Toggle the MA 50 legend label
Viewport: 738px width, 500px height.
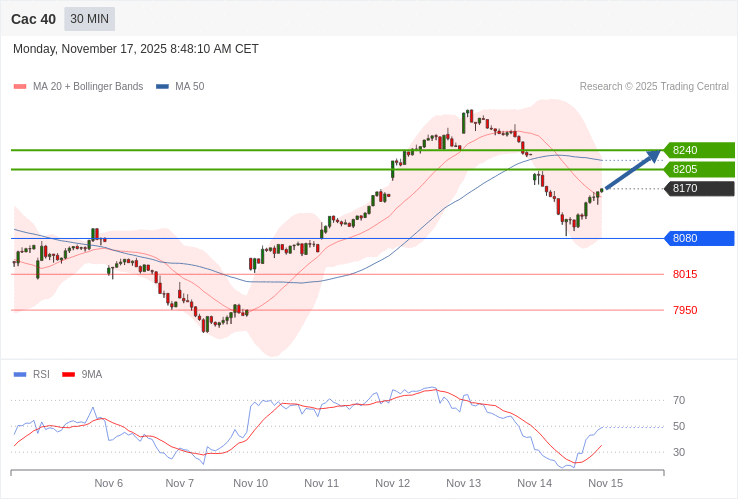tap(189, 87)
